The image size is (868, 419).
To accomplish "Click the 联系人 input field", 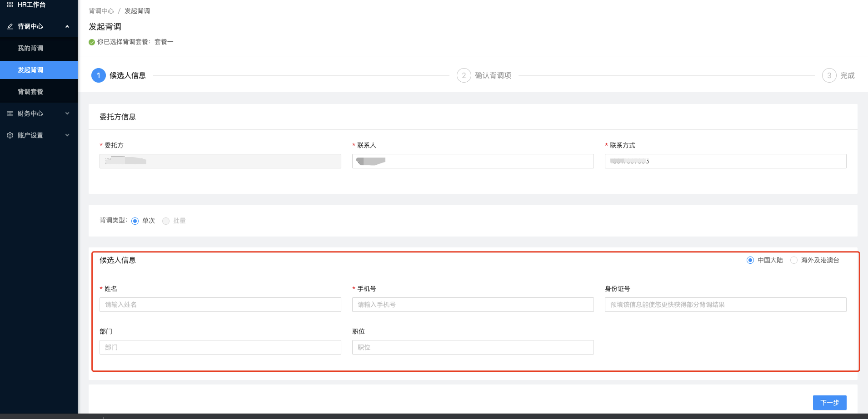I will (473, 161).
